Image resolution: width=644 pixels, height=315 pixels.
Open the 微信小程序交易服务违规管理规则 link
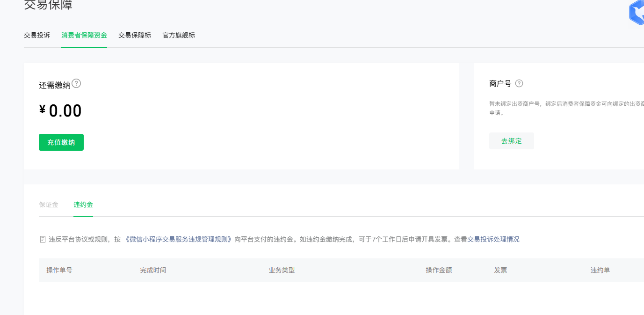click(x=178, y=239)
